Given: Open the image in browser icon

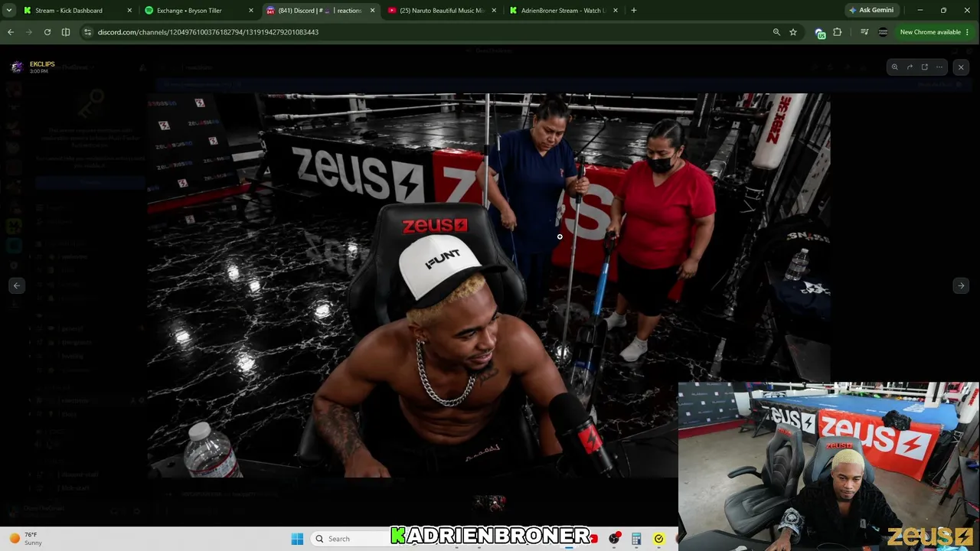Looking at the screenshot, I should coord(924,67).
